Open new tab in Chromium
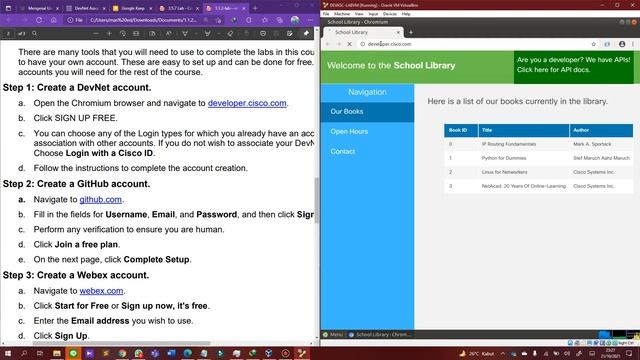 point(411,32)
